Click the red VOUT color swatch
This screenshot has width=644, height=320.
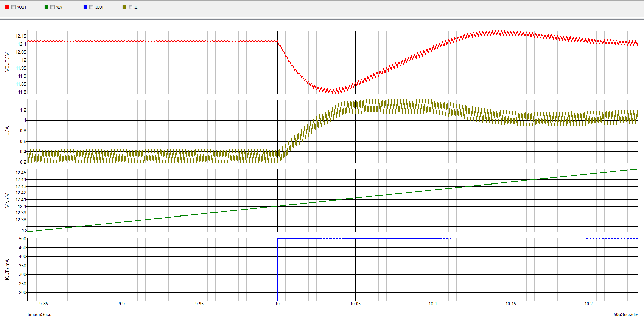(x=6, y=6)
